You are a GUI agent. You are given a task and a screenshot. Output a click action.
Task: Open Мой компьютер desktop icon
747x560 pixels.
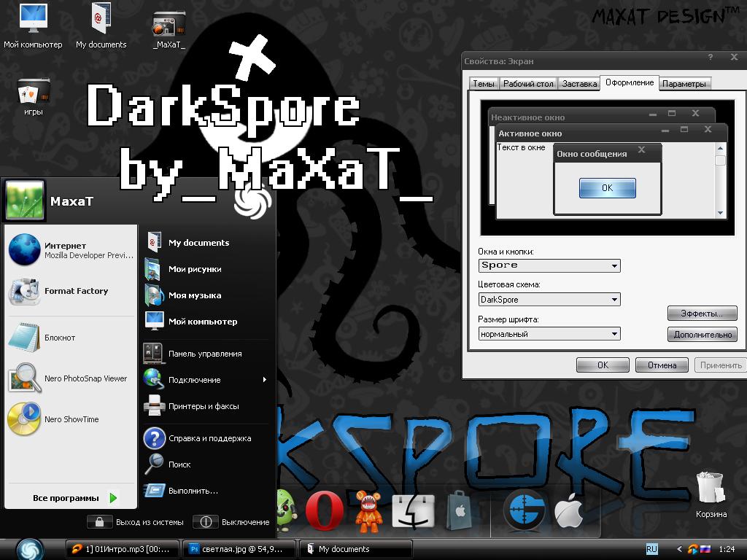point(33,26)
